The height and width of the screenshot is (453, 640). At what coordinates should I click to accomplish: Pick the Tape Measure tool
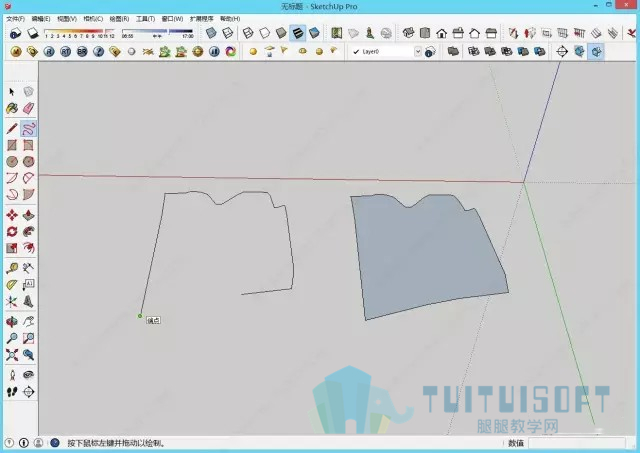(x=12, y=268)
